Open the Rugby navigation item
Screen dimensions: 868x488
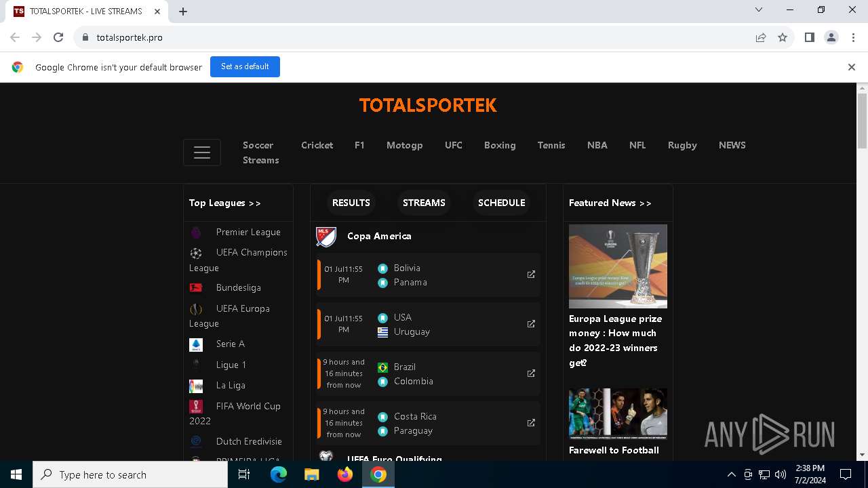pos(682,145)
